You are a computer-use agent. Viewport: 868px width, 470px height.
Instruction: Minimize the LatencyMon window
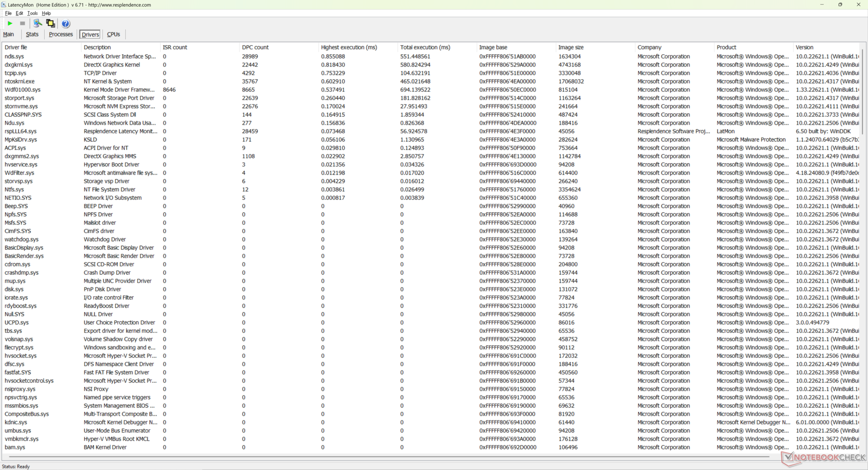tap(821, 5)
